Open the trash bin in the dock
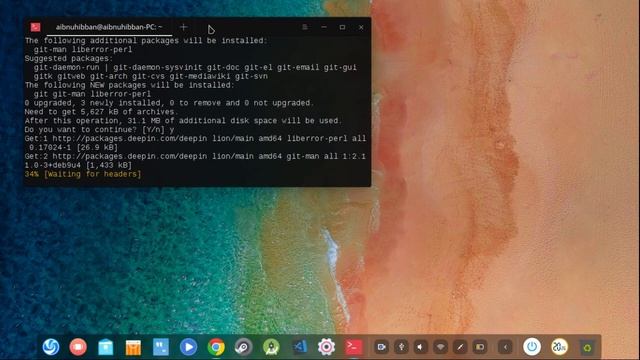640x360 pixels. click(587, 347)
